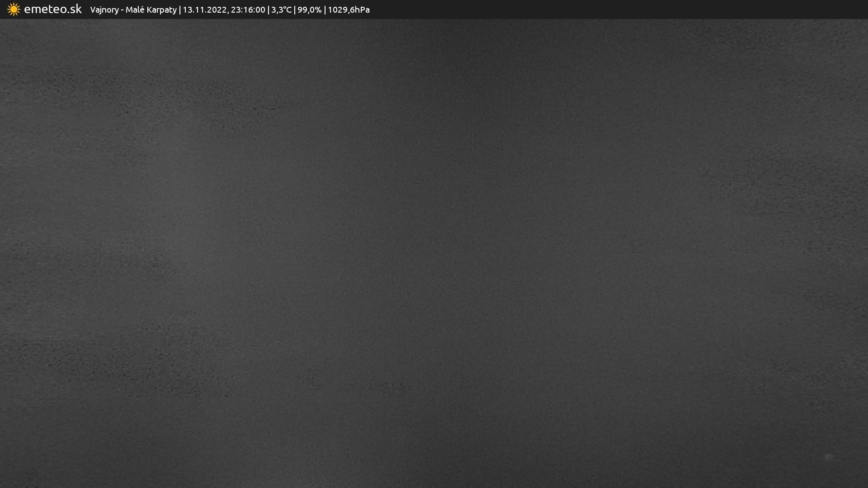Select the timestamp 23:16:00
Image resolution: width=868 pixels, height=488 pixels.
(248, 10)
